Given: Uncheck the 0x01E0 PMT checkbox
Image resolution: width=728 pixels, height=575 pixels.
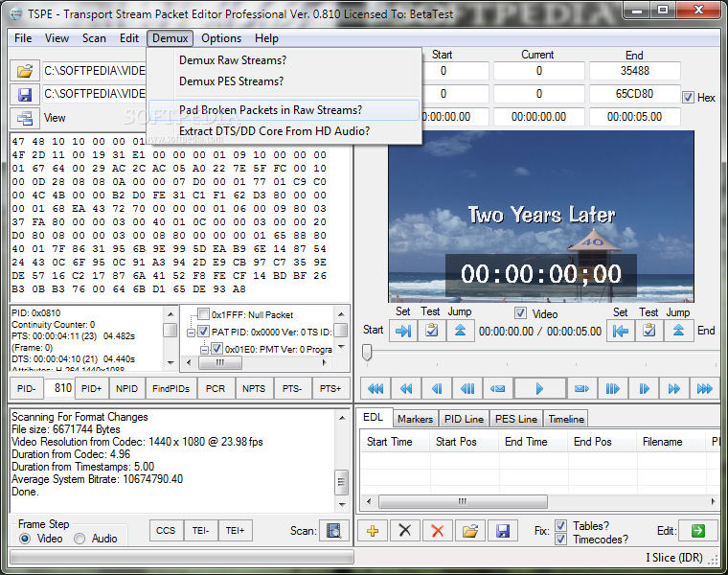Looking at the screenshot, I should 216,348.
